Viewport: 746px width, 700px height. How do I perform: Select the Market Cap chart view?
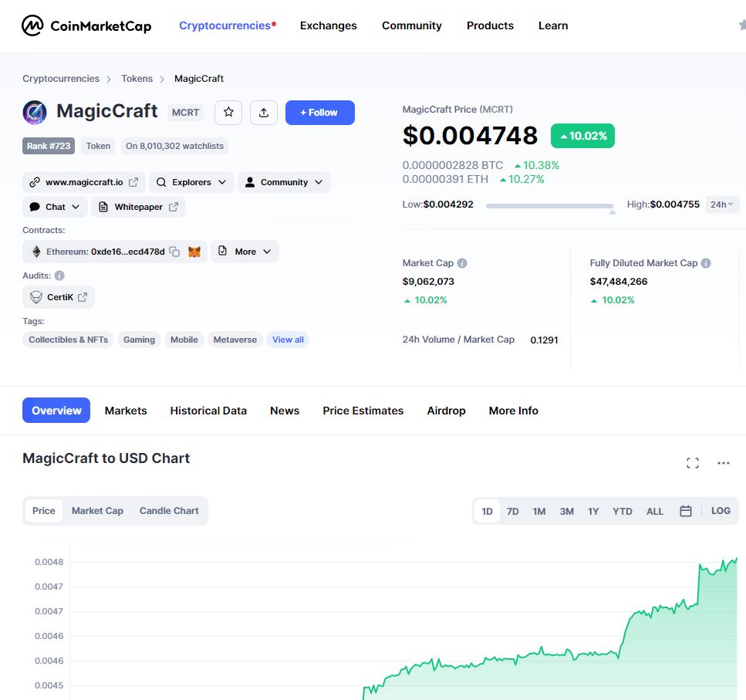click(97, 511)
